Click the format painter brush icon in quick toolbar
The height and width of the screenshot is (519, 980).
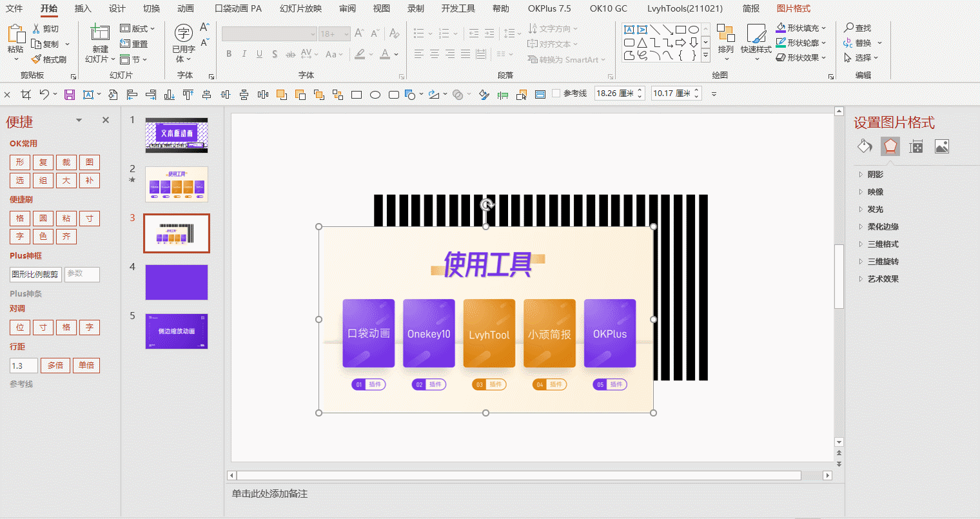(x=485, y=95)
